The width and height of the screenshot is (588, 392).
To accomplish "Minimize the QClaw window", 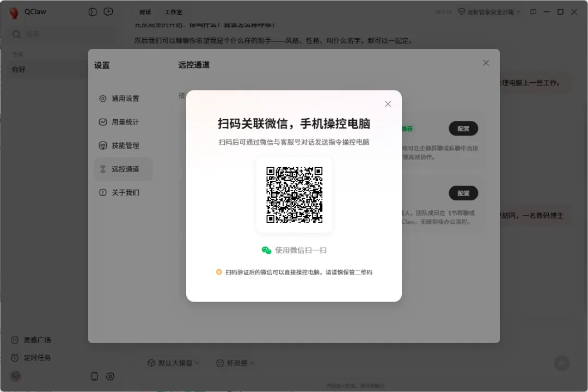I will [547, 12].
